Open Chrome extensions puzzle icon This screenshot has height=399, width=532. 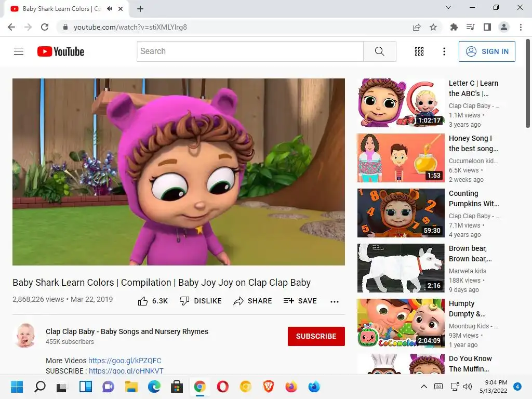[x=454, y=27]
